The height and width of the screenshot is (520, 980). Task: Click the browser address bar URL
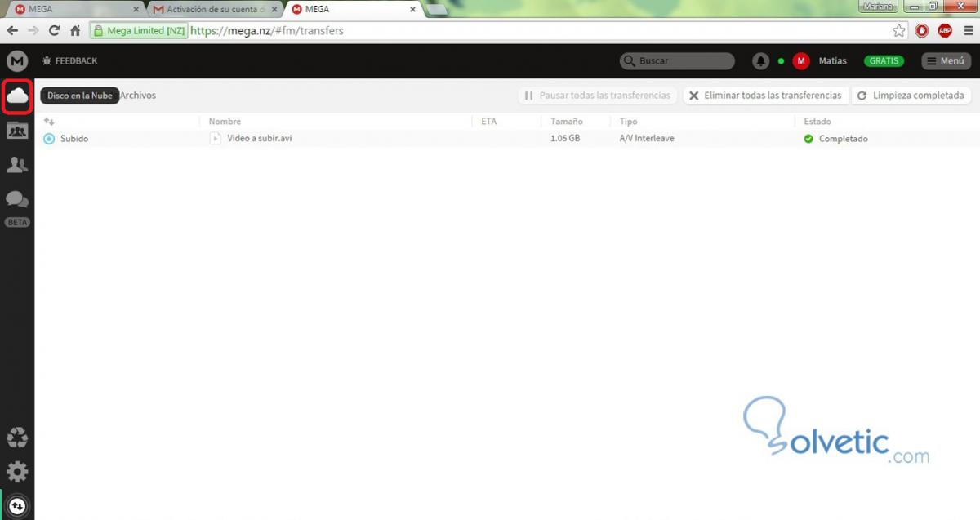click(x=267, y=31)
